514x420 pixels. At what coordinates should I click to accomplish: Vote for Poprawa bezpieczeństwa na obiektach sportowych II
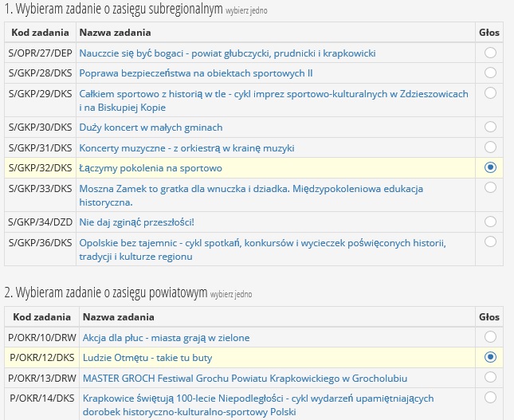(490, 73)
